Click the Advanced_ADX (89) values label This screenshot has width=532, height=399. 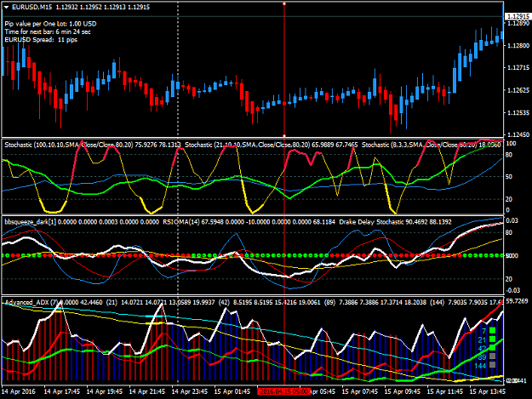[x=375, y=302]
